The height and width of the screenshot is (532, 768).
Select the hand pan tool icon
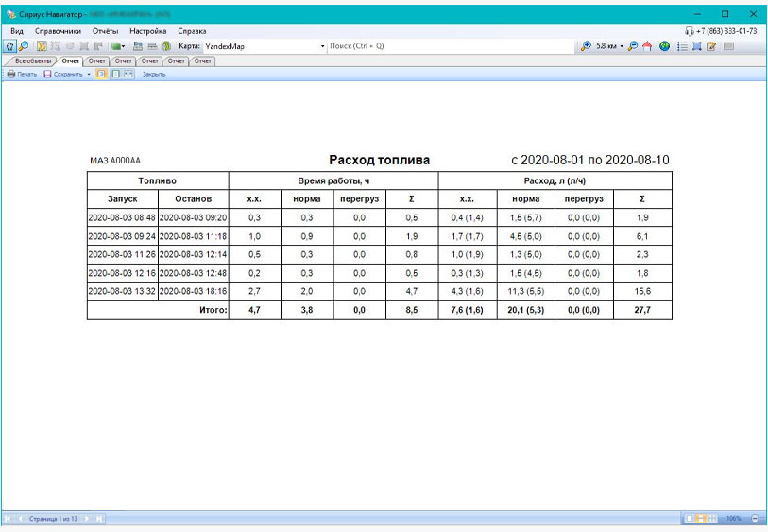(x=9, y=45)
